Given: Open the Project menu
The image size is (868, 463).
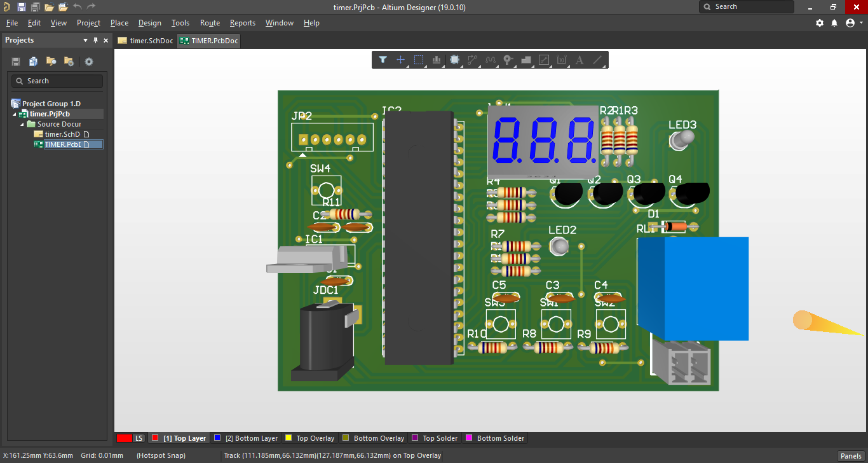Looking at the screenshot, I should 89,23.
